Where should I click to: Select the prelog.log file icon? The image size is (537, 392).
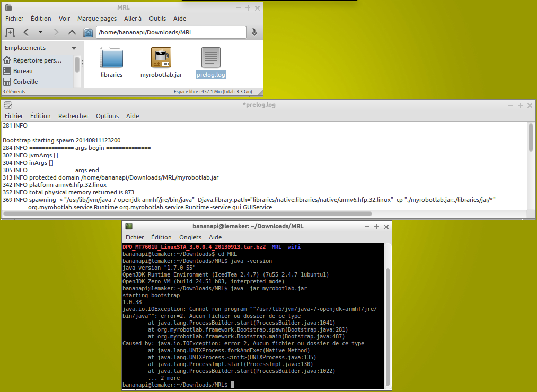click(211, 57)
